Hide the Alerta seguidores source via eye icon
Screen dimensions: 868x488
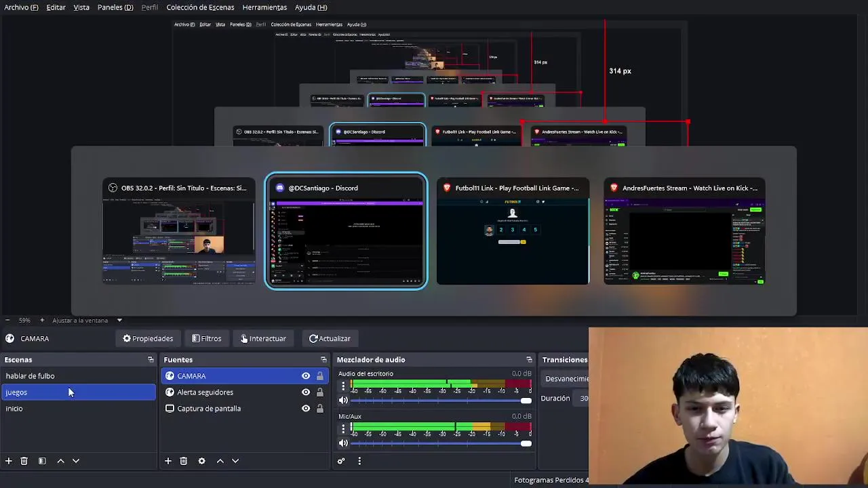(306, 392)
